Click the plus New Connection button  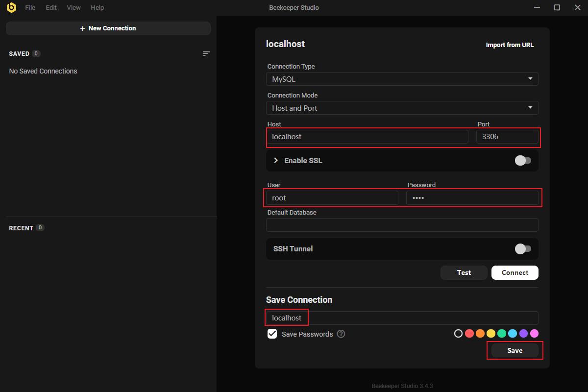click(x=108, y=28)
